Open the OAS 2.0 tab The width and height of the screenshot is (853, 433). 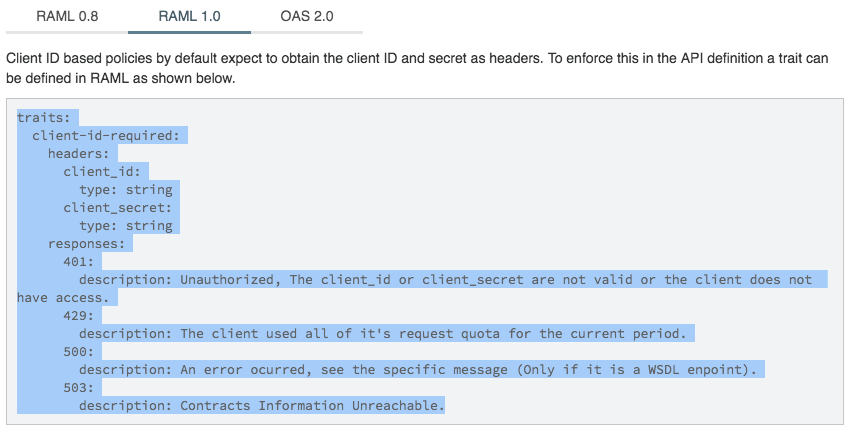[307, 17]
